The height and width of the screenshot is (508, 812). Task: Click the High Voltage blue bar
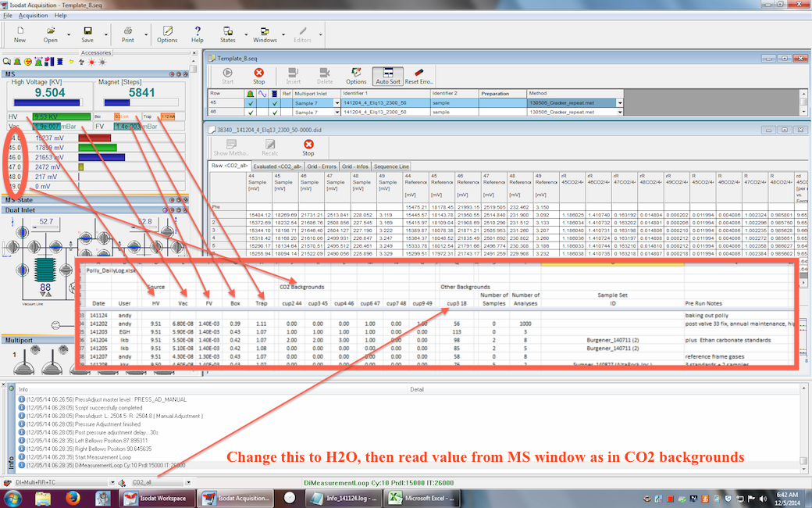[47, 102]
